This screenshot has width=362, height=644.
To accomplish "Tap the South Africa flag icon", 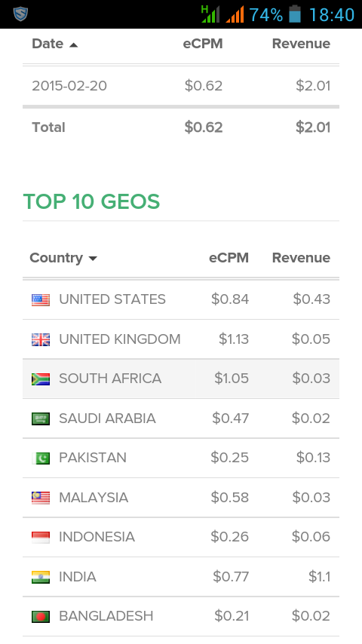I will pyautogui.click(x=41, y=379).
